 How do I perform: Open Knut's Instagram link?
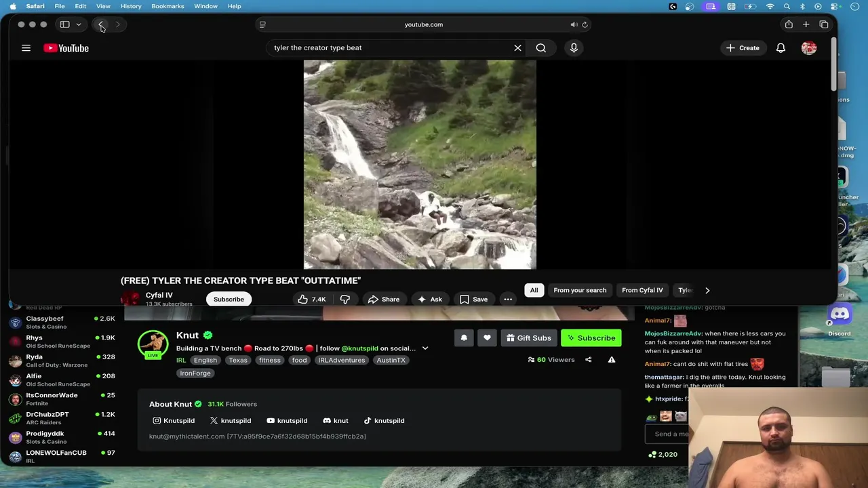[174, 421]
